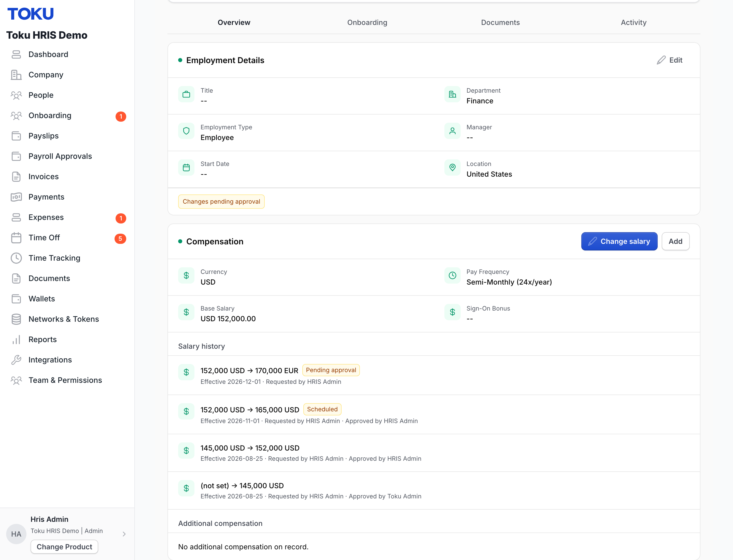Select the 152,000 USD → 170,000 EUR entry
733x560 pixels.
(x=433, y=375)
